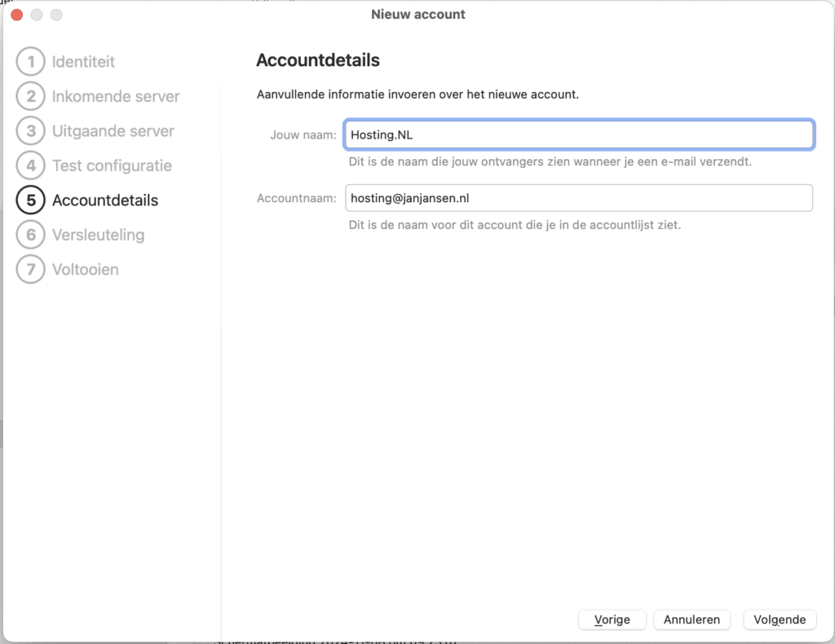Viewport: 835px width, 644px height.
Task: Click the step 1 number circle
Action: (30, 62)
